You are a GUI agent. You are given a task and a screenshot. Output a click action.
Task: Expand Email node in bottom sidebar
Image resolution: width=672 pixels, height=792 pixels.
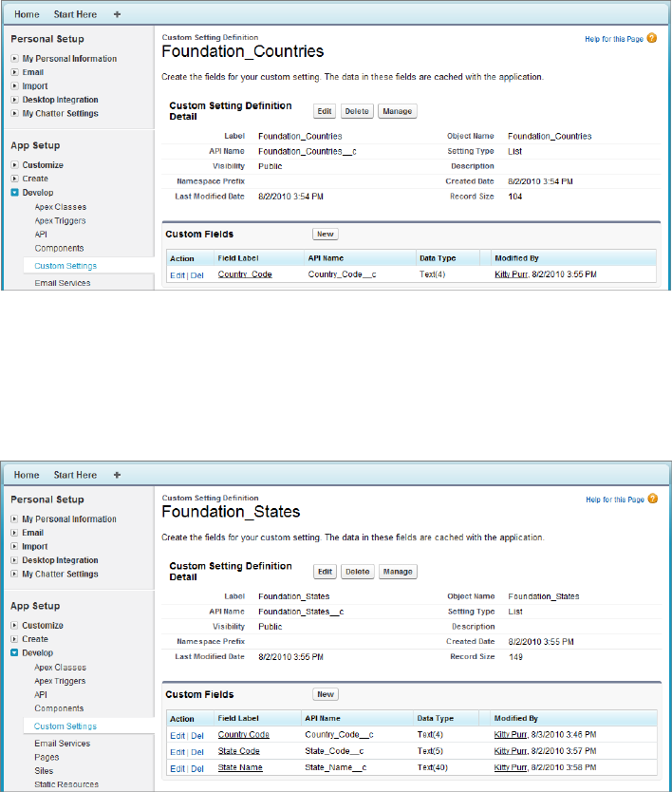click(14, 533)
